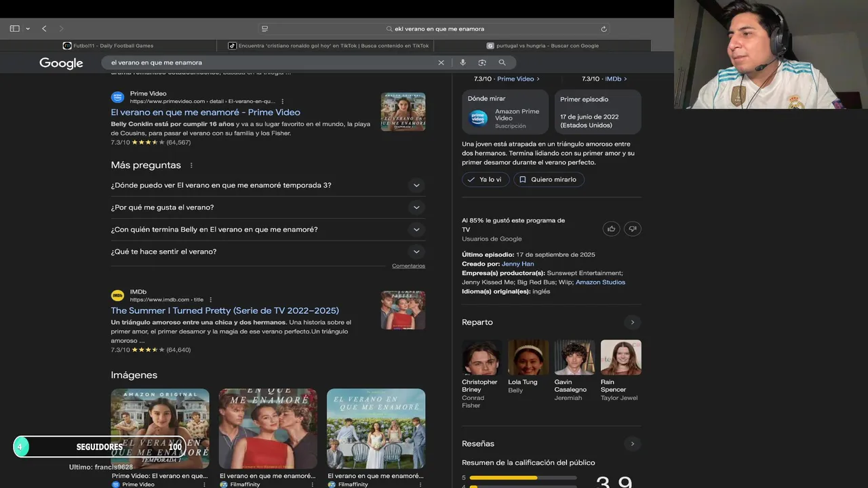The image size is (868, 488).
Task: Switch to Futbol11 Daily Football Games tab
Action: tap(108, 45)
